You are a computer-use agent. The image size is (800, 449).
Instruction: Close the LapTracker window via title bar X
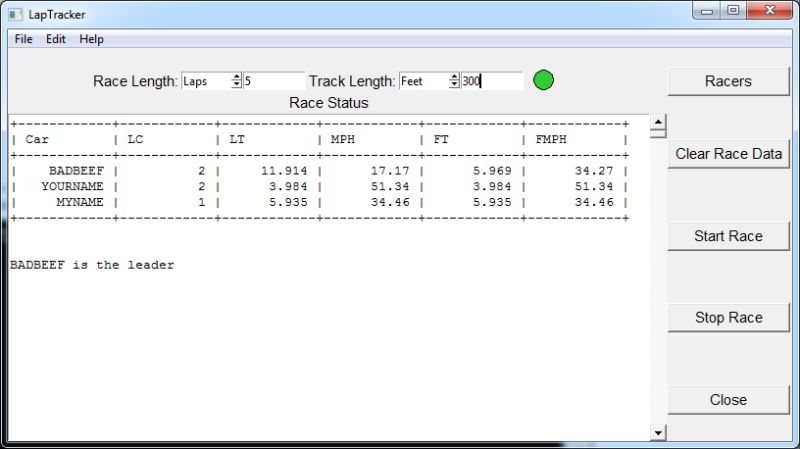[x=770, y=11]
